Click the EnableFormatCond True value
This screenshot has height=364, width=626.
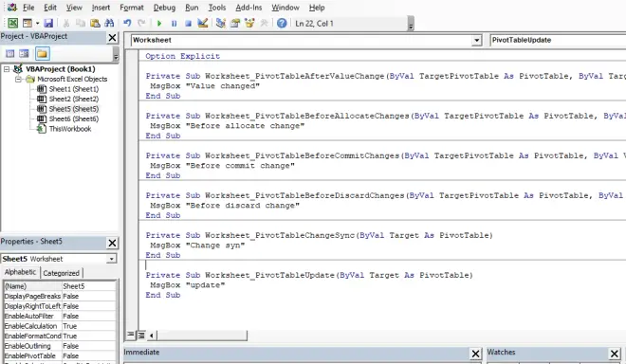(89, 337)
